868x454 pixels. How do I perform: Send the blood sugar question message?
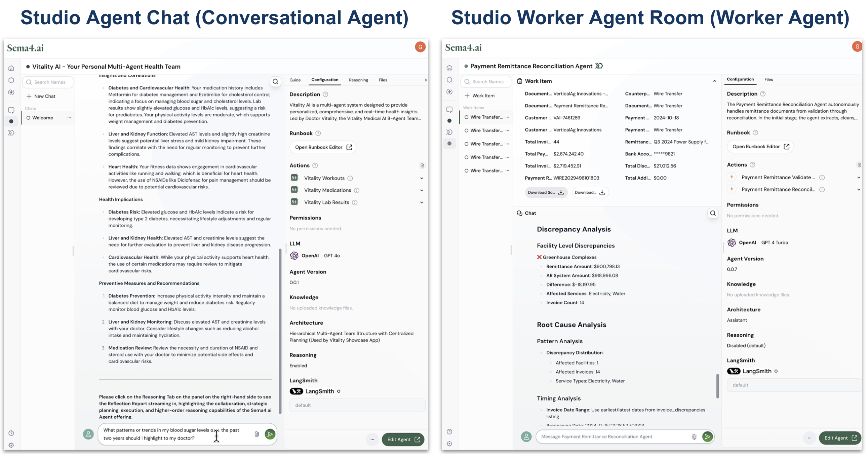click(x=270, y=434)
